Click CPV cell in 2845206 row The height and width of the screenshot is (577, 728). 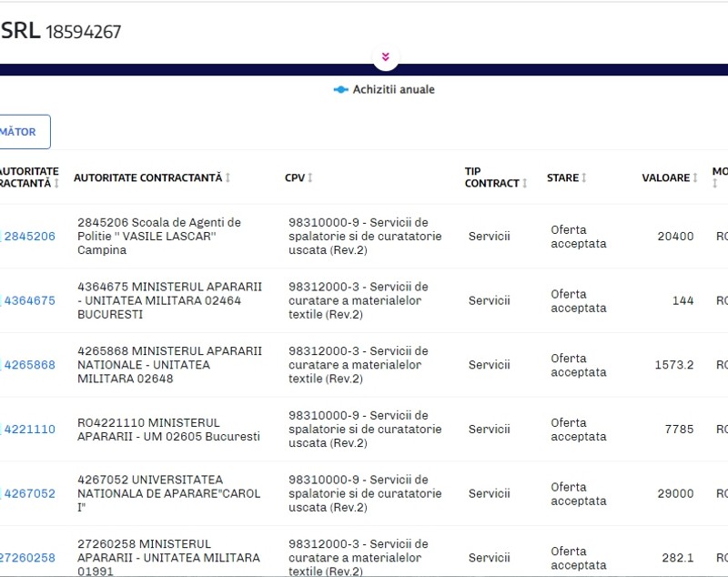point(365,237)
